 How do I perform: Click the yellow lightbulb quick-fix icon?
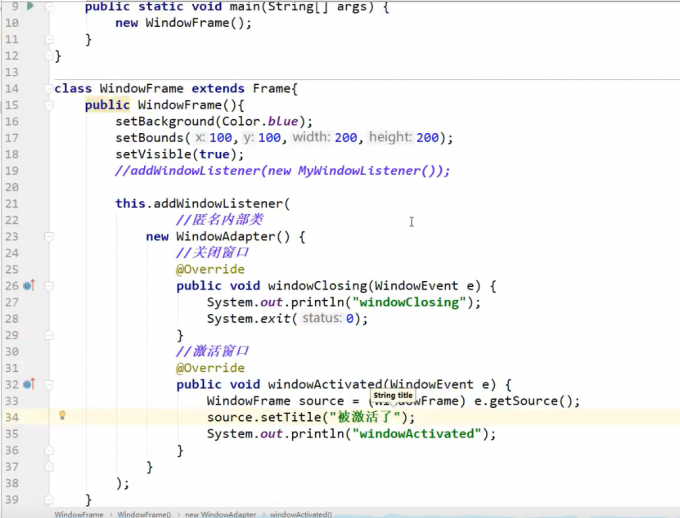tap(62, 415)
